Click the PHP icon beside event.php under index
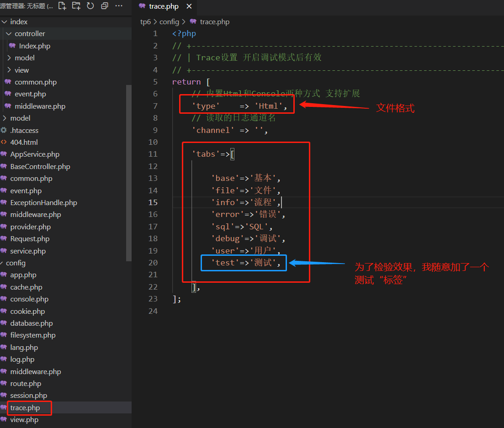504x428 pixels. tap(8, 94)
